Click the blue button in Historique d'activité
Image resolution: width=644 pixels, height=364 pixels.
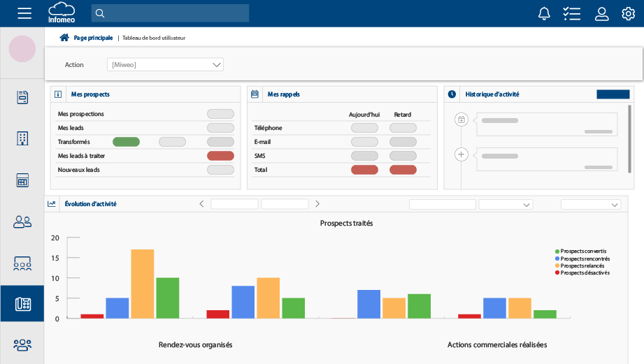tap(613, 94)
